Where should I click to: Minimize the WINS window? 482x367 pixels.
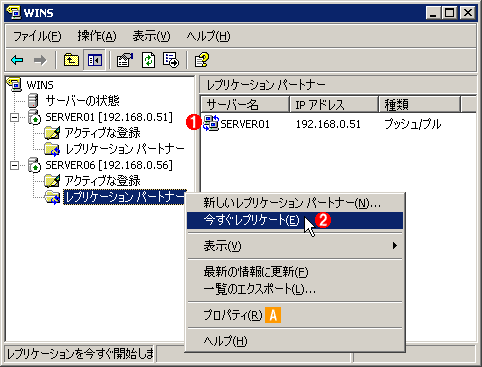[x=433, y=13]
